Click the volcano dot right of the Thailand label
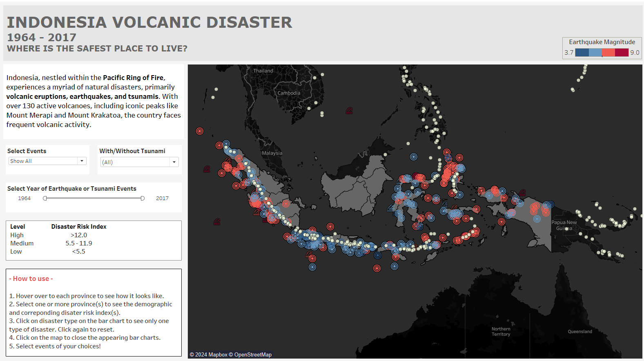Screen dimensions: 644x361 coord(322,75)
